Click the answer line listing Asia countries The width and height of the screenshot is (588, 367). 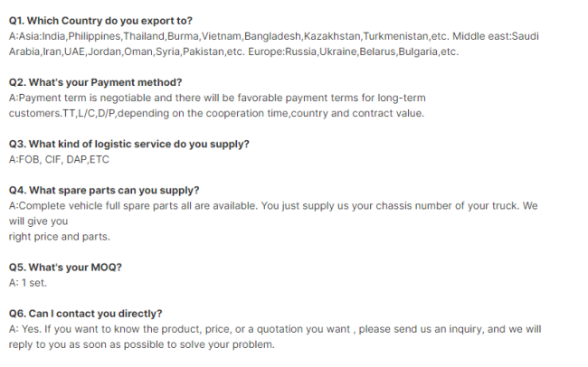[x=274, y=36]
